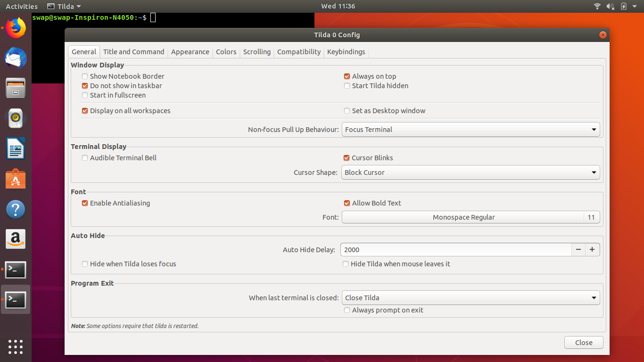
Task: Select the upper terminal dock icon
Action: click(16, 270)
